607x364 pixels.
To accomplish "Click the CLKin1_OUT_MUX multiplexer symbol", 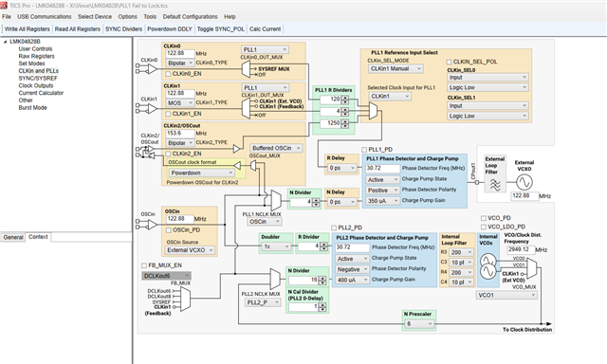I will [x=246, y=108].
